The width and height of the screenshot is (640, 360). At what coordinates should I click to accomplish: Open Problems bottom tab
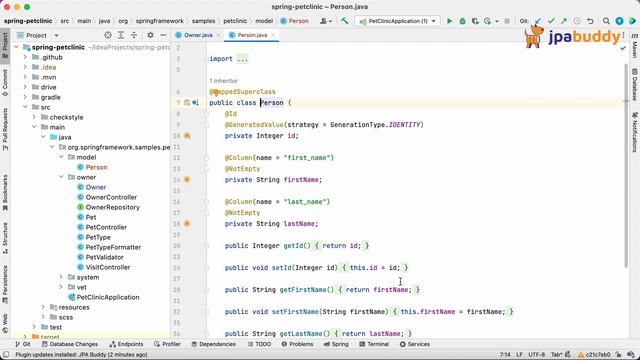point(297,344)
